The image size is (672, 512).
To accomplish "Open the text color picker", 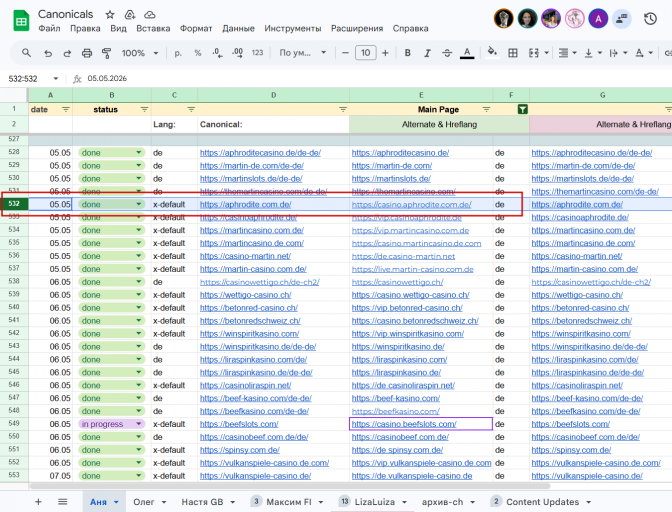I will click(467, 53).
